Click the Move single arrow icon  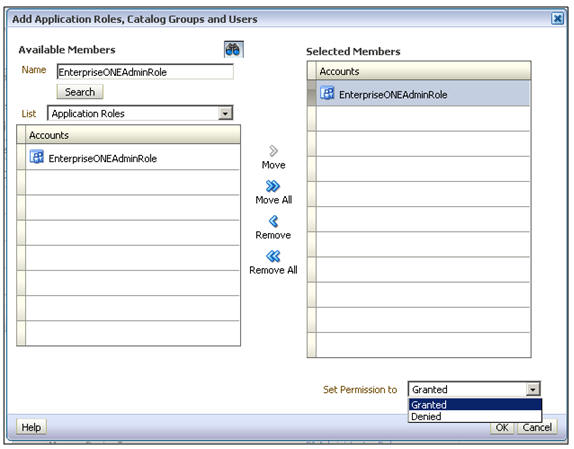pos(273,151)
